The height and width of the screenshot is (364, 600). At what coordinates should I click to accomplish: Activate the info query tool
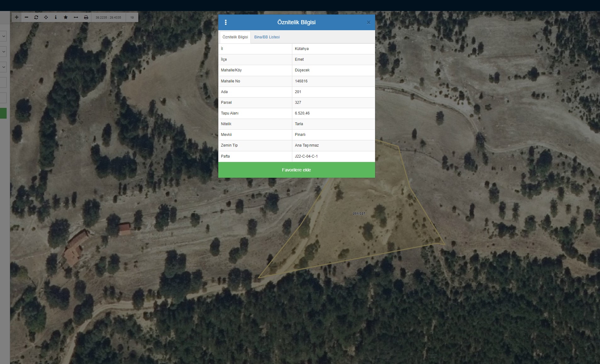pyautogui.click(x=56, y=17)
